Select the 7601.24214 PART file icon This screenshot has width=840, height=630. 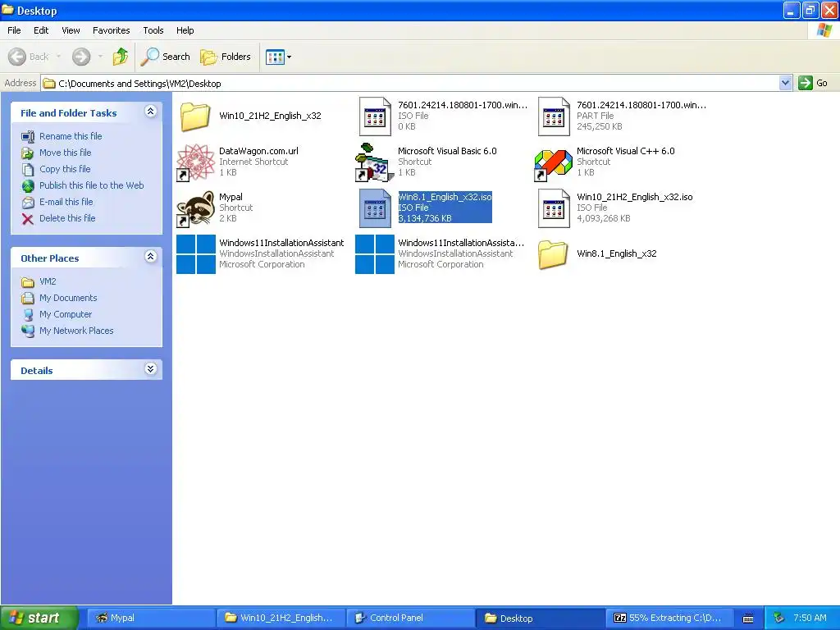pyautogui.click(x=554, y=116)
